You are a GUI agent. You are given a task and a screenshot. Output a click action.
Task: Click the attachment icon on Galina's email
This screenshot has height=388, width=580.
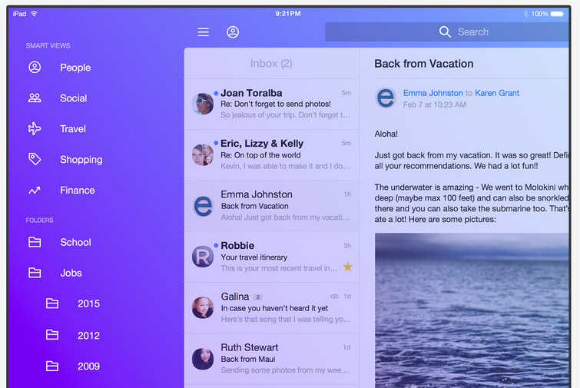click(x=334, y=296)
